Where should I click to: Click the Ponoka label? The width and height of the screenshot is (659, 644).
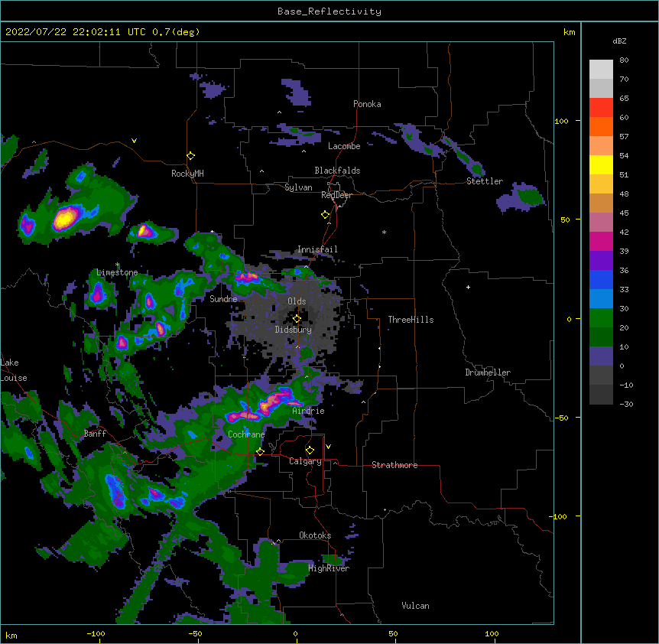click(367, 104)
